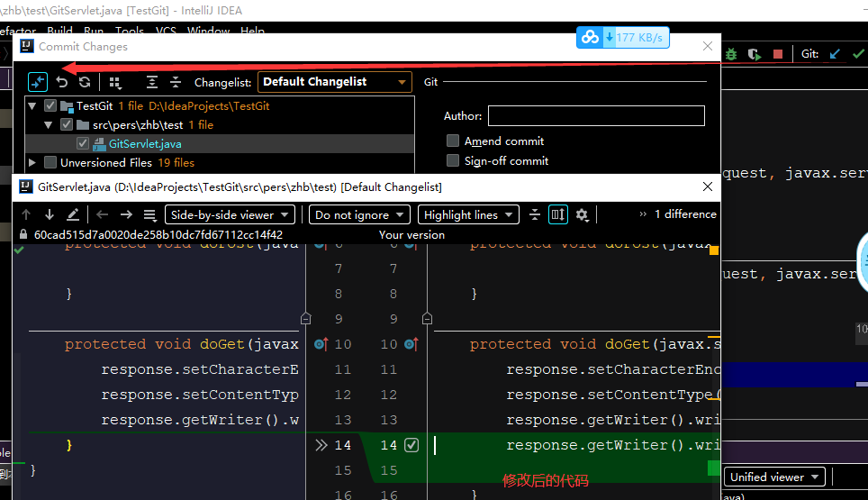Toggle the Synchronize Scrolling icon
The width and height of the screenshot is (868, 500).
558,214
